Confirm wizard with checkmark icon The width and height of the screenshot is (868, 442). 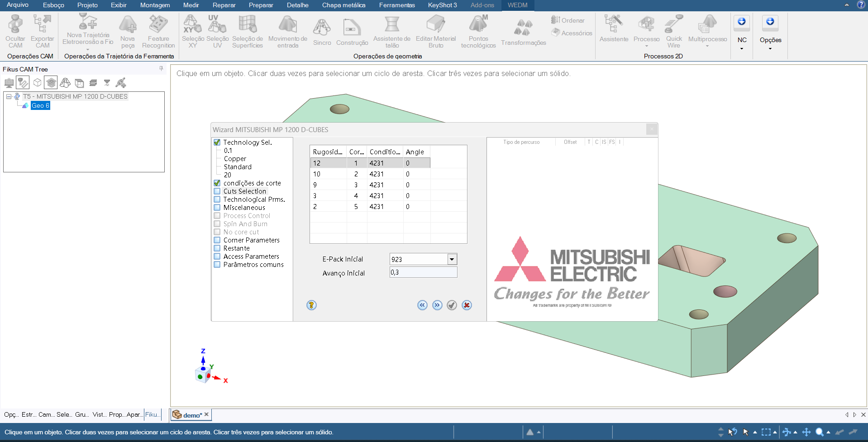click(x=452, y=305)
